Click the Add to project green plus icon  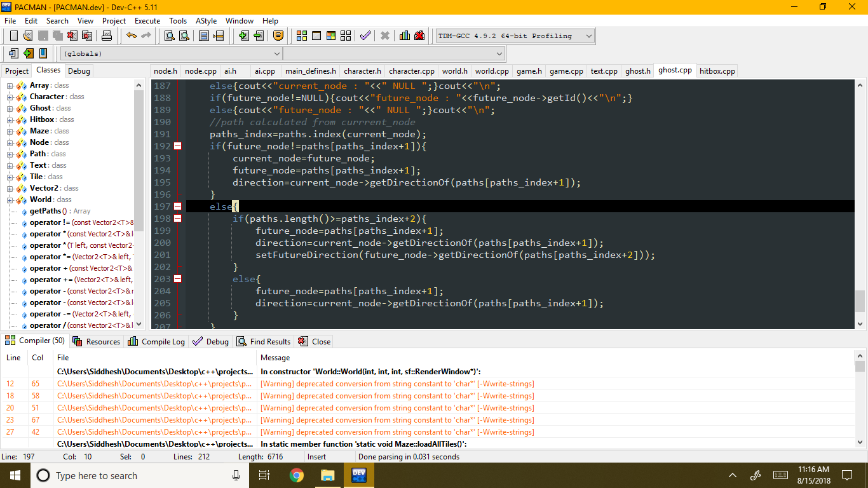243,36
